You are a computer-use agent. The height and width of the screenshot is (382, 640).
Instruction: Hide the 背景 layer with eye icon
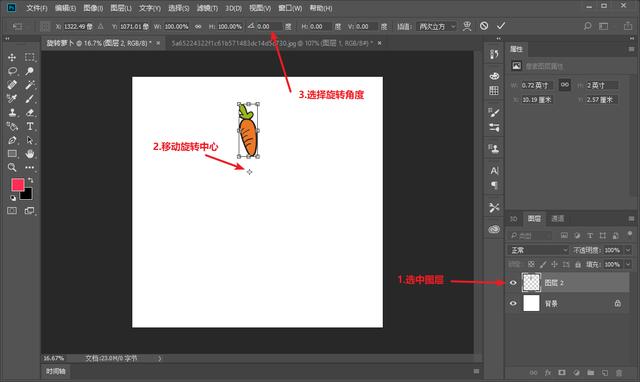(513, 304)
